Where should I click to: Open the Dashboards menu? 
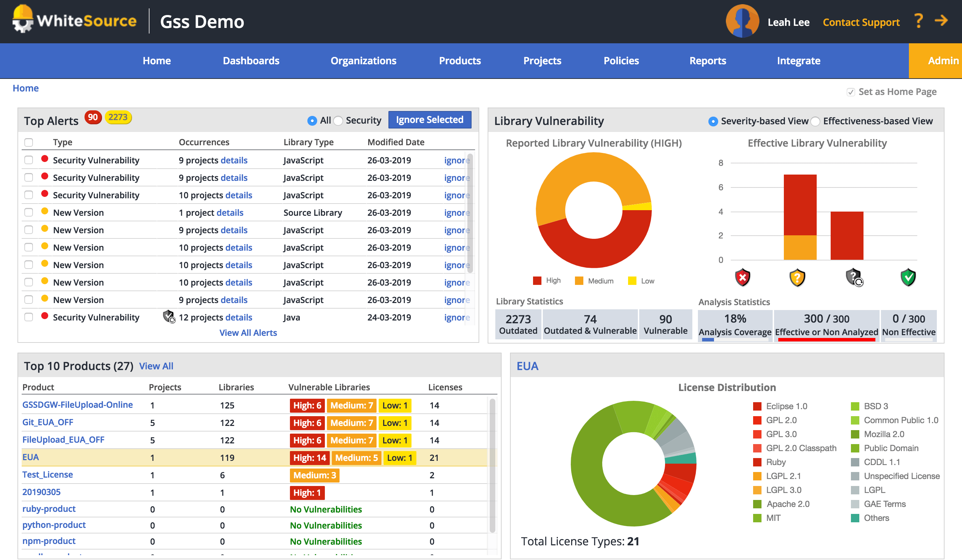pyautogui.click(x=251, y=61)
